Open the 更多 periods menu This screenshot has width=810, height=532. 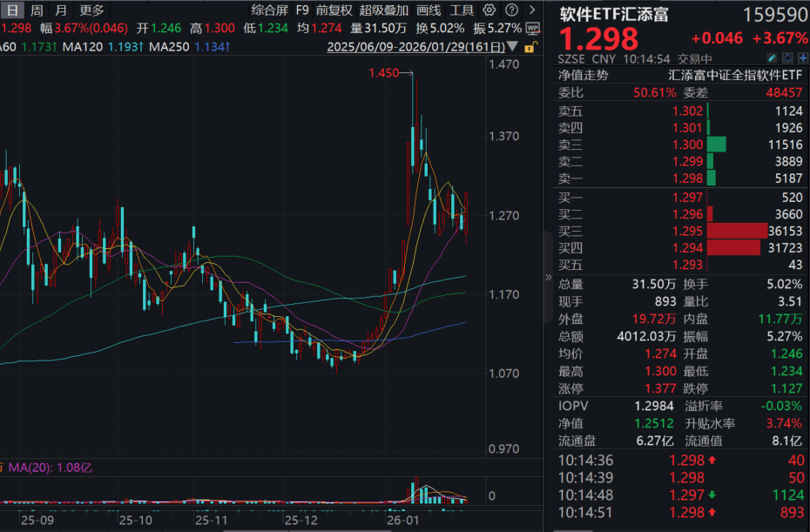click(92, 10)
